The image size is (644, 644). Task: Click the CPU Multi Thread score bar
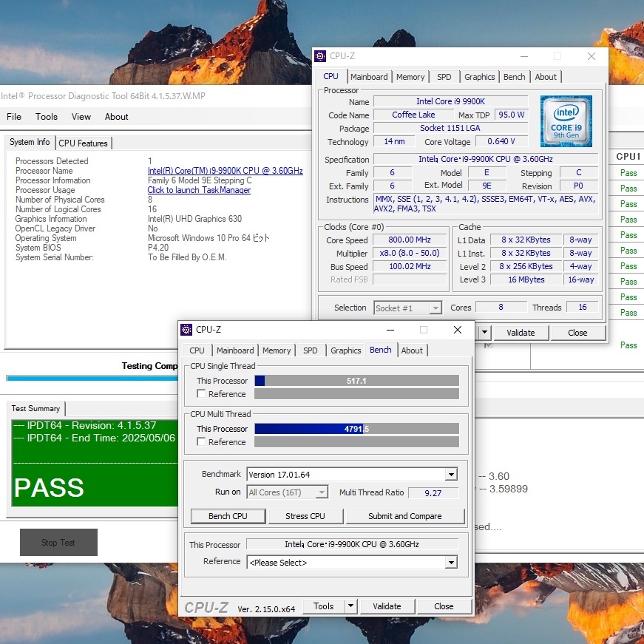[356, 429]
